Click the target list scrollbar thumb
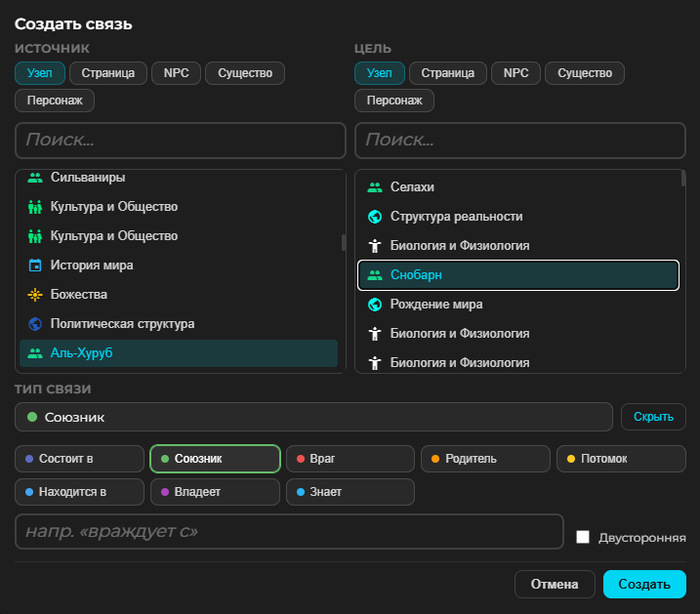This screenshot has width=700, height=614. (683, 179)
